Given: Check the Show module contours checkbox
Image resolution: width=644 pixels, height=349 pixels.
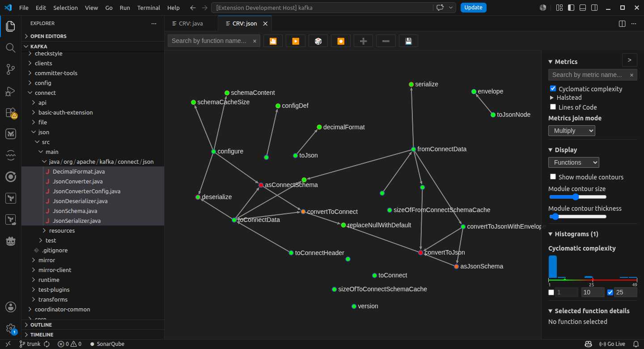Looking at the screenshot, I should point(553,177).
